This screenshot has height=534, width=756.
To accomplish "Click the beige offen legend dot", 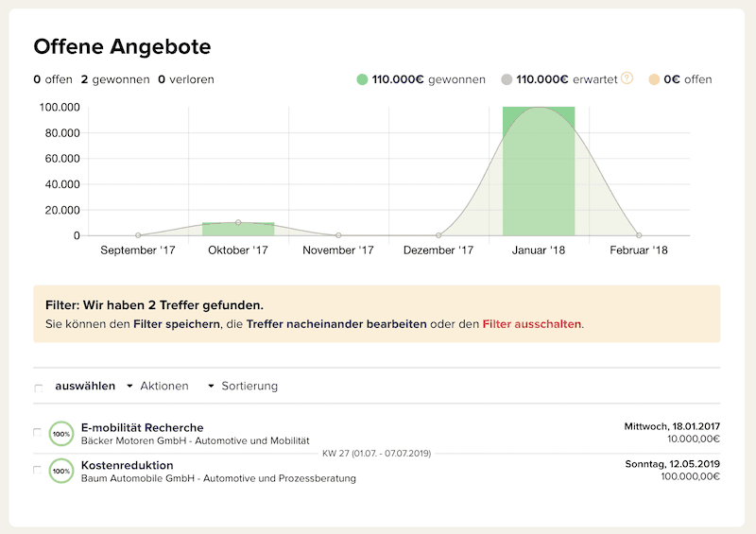I will point(654,80).
